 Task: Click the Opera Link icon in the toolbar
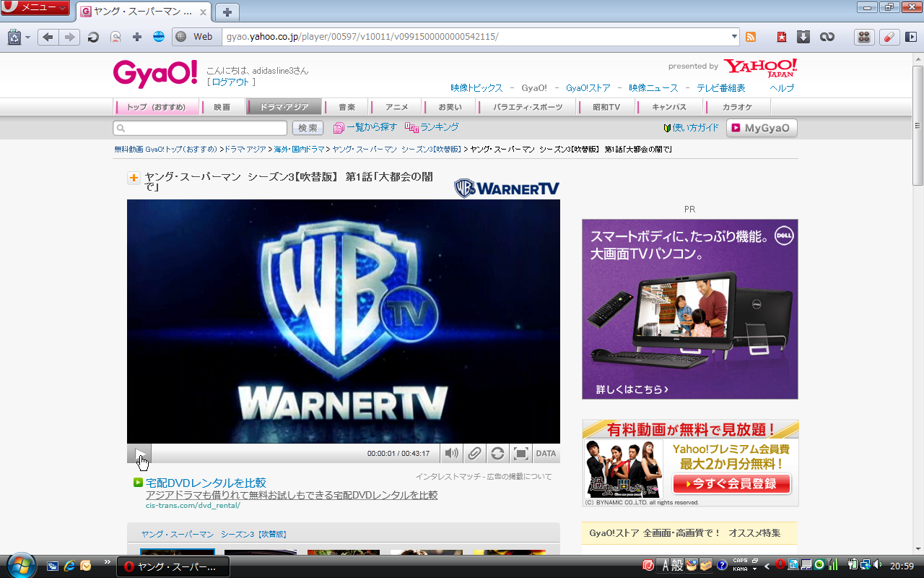point(827,37)
